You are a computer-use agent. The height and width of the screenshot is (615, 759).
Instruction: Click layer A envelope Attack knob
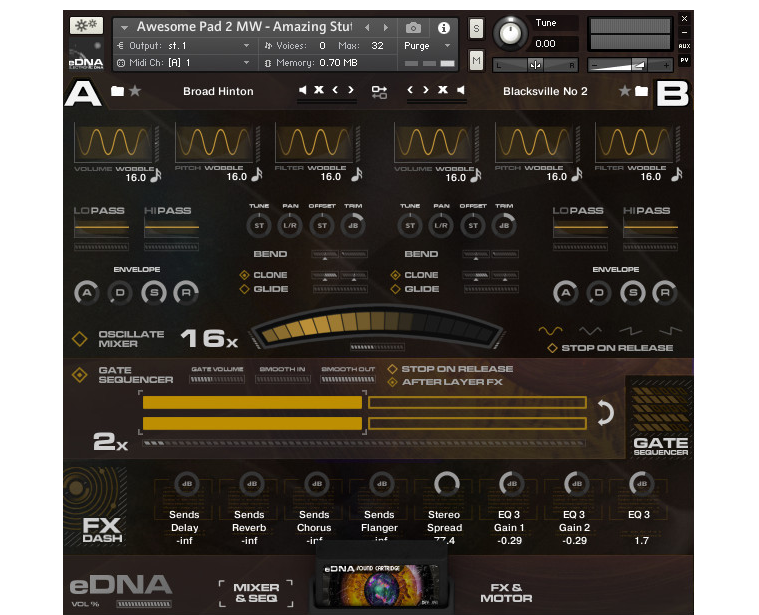[x=87, y=292]
